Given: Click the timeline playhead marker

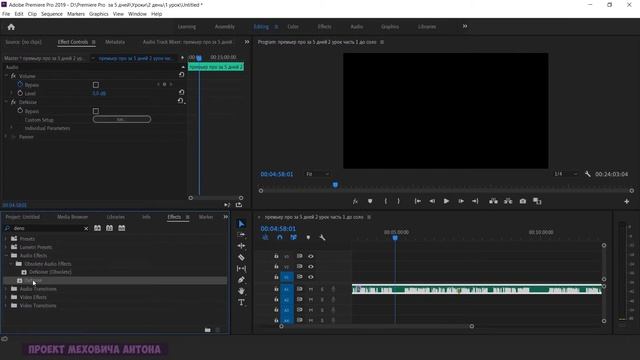Looking at the screenshot, I should (x=395, y=238).
